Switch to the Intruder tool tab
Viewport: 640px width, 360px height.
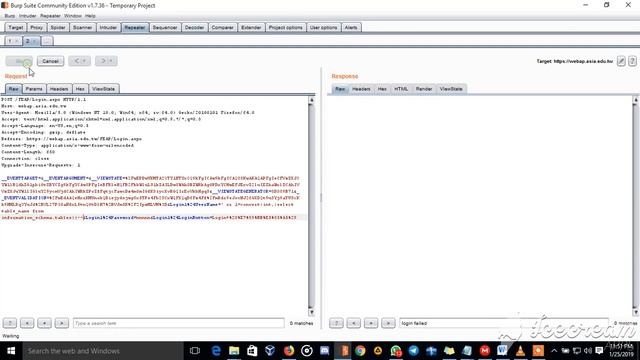click(x=108, y=27)
